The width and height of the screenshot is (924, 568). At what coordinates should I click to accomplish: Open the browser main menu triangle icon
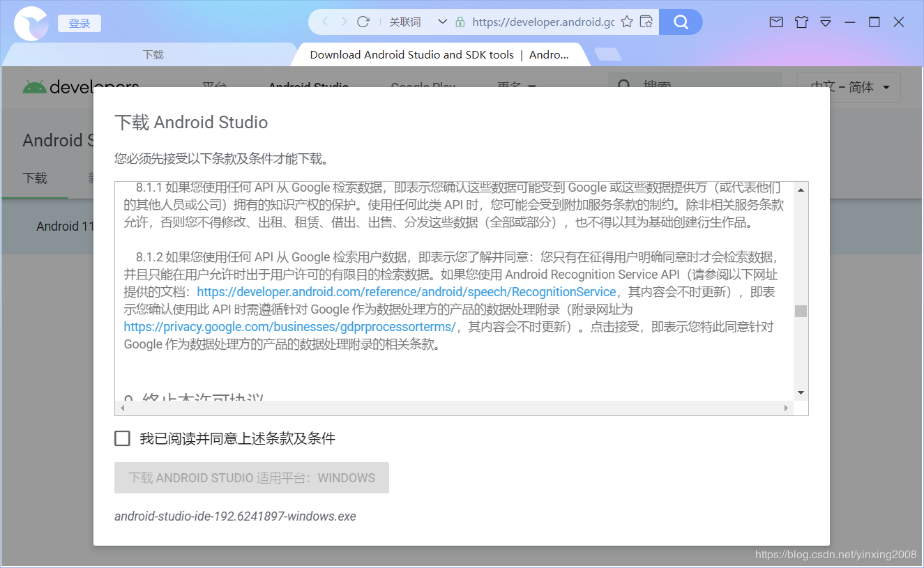click(x=826, y=22)
